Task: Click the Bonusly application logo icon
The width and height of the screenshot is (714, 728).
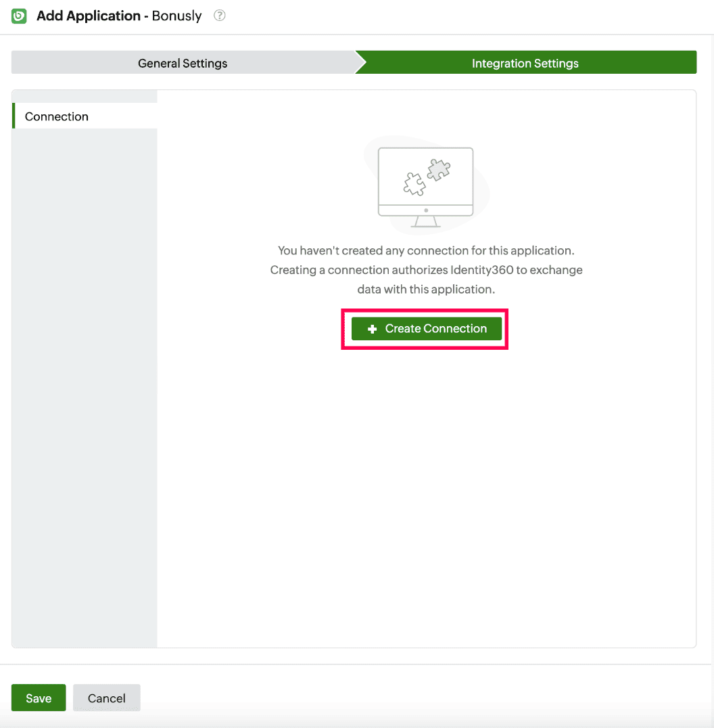Action: tap(19, 16)
